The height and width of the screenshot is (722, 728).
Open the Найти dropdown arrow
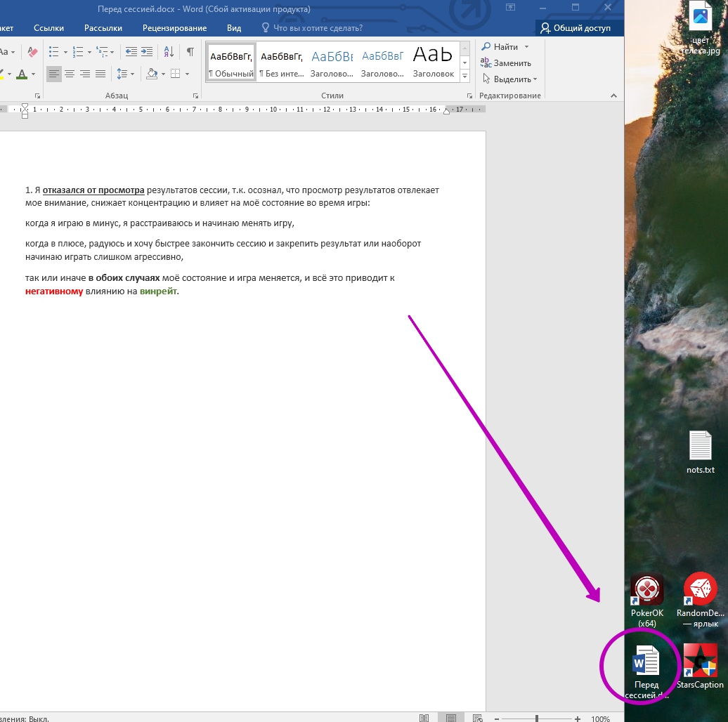pyautogui.click(x=526, y=47)
